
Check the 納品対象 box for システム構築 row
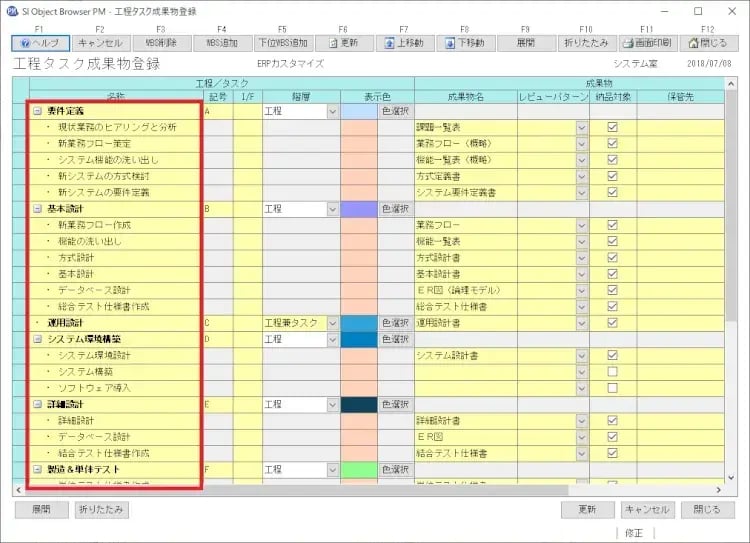(612, 372)
